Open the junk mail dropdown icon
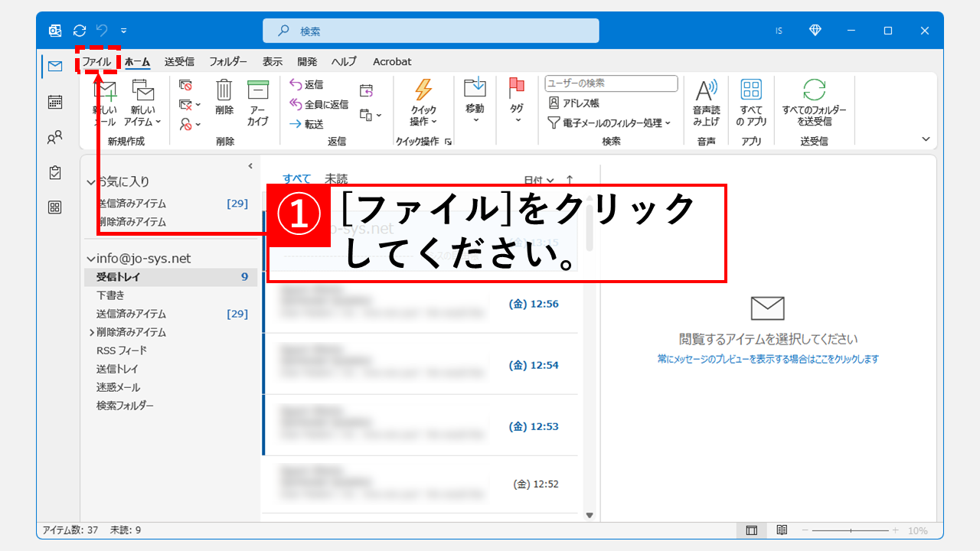 tap(189, 124)
